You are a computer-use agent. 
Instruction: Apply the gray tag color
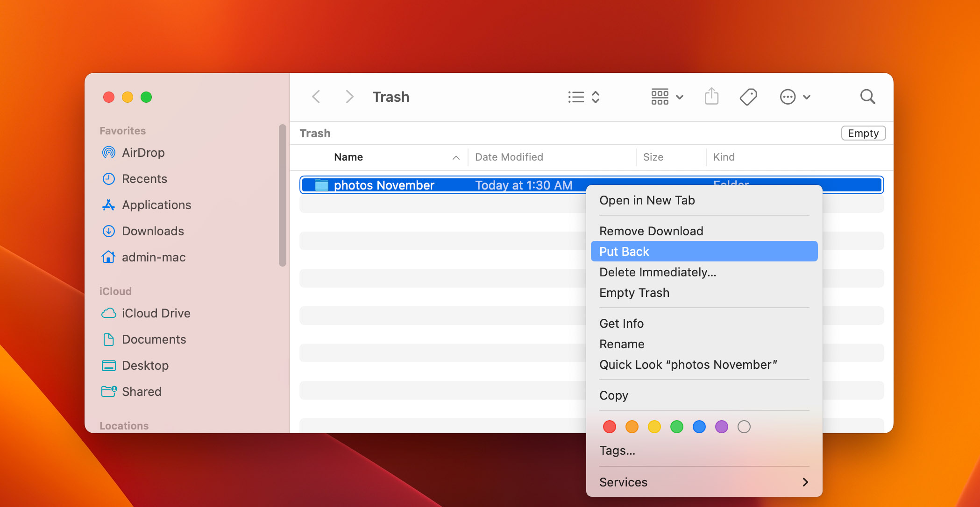click(x=744, y=427)
